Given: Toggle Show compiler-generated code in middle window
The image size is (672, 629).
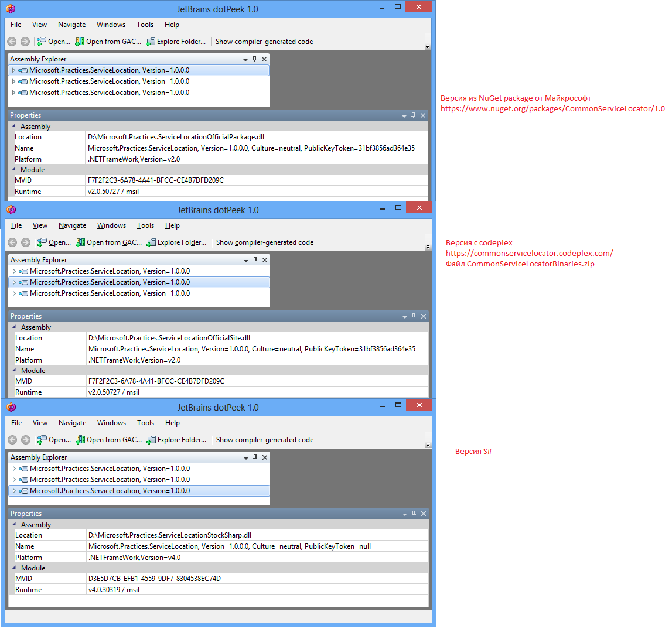Looking at the screenshot, I should (x=265, y=242).
